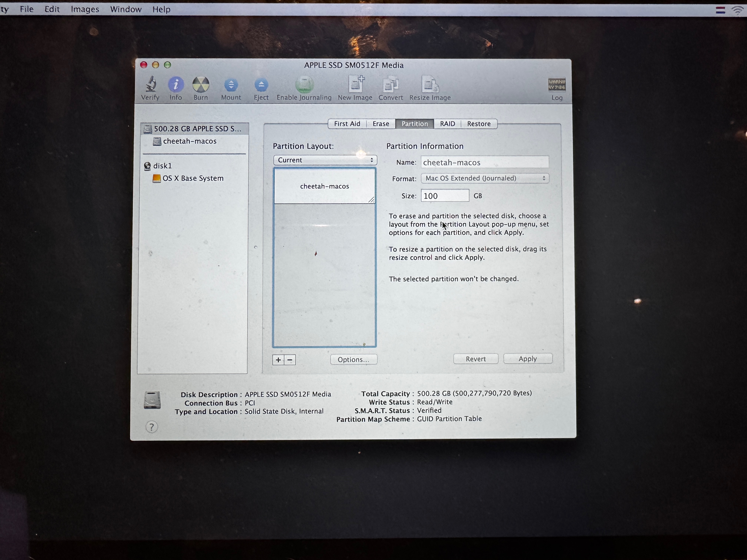The image size is (747, 560).
Task: Click the Size input field
Action: (444, 196)
